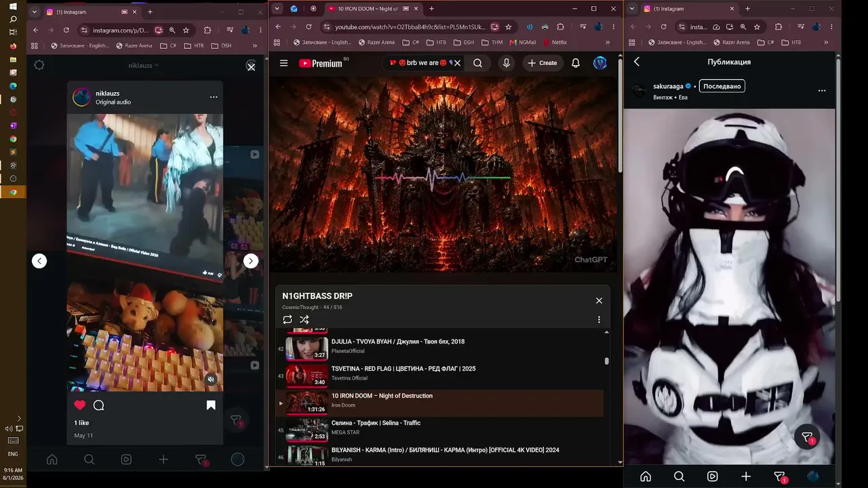Click the YouTube Create button
The image size is (868, 488).
pyautogui.click(x=542, y=63)
